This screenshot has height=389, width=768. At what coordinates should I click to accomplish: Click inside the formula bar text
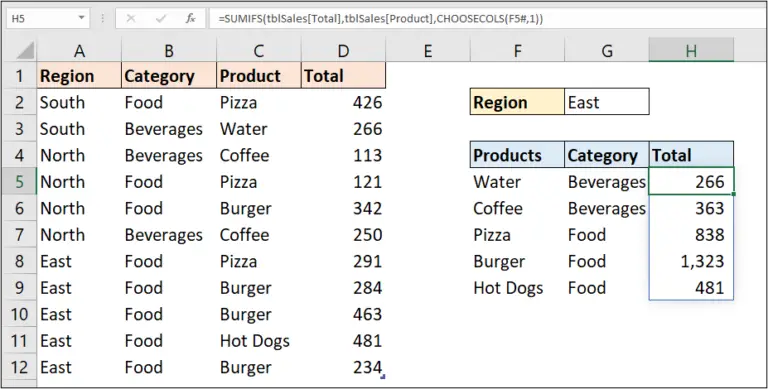pyautogui.click(x=380, y=19)
